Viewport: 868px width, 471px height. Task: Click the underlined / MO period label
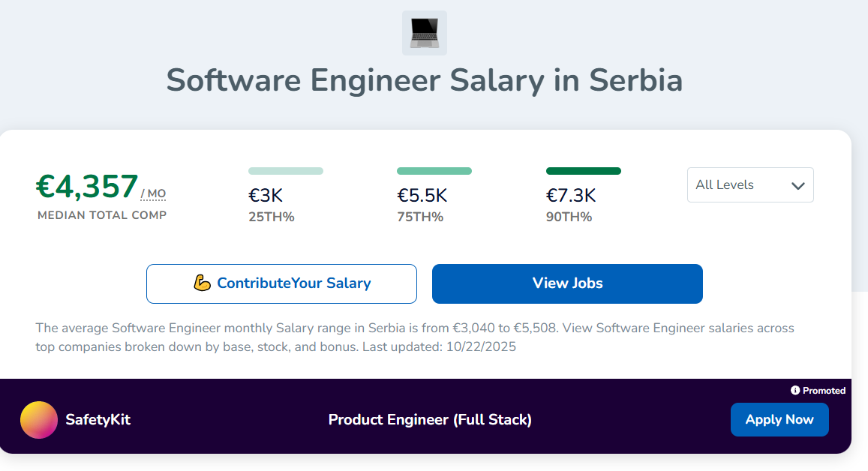click(x=153, y=194)
